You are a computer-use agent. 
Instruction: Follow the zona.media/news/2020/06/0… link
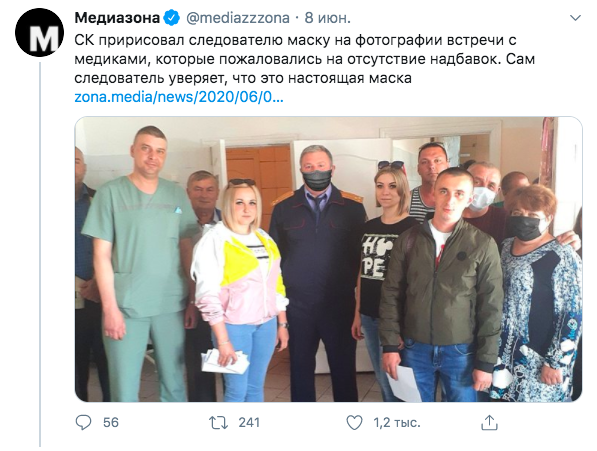coord(179,97)
